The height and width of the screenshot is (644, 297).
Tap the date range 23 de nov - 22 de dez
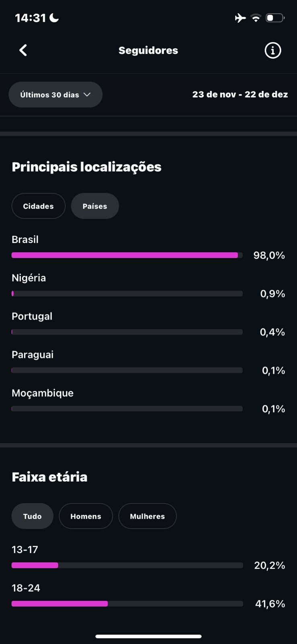(240, 95)
